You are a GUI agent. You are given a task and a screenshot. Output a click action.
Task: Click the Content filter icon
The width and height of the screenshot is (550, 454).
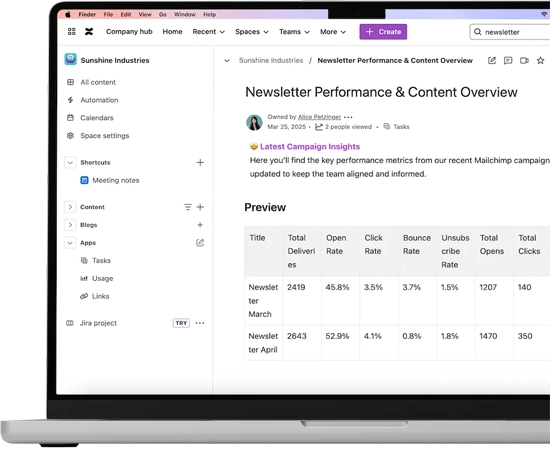coord(188,207)
